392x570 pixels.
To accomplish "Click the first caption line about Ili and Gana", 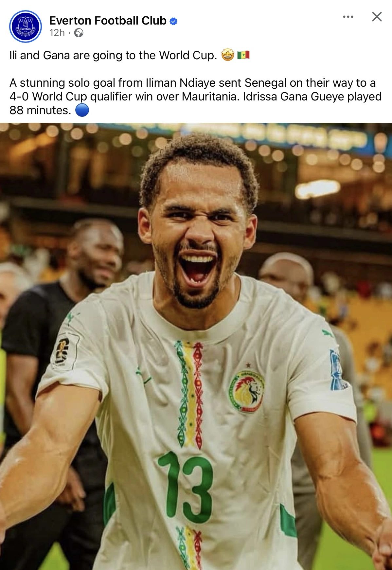I will coord(113,55).
